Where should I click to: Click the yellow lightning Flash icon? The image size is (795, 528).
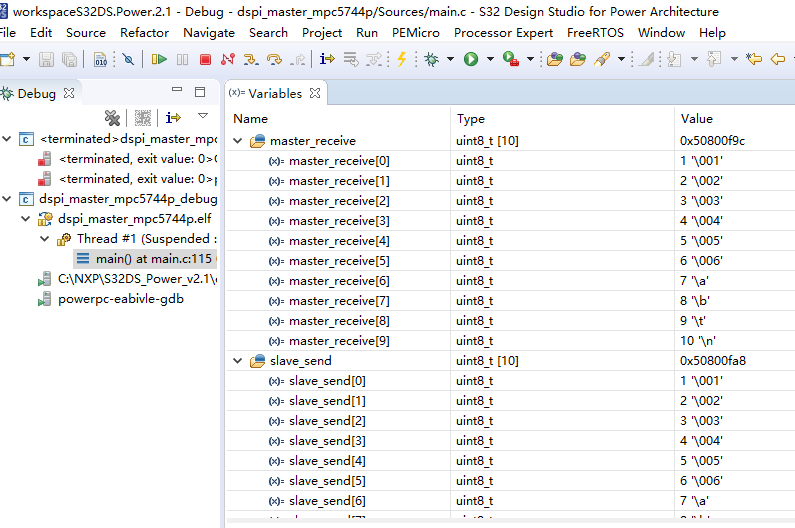[x=402, y=59]
